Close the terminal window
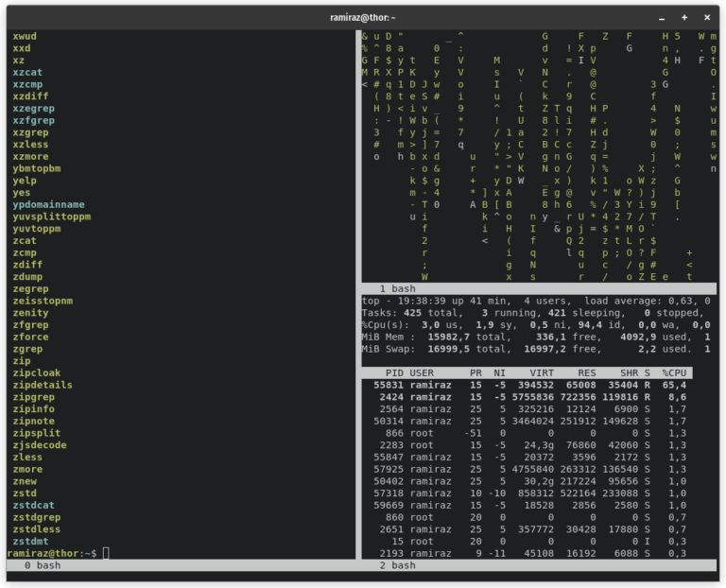This screenshot has height=588, width=726. 707,17
